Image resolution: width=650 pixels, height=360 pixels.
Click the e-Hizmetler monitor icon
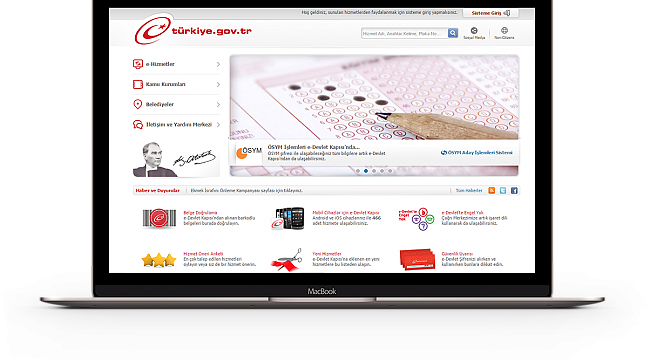[138, 64]
